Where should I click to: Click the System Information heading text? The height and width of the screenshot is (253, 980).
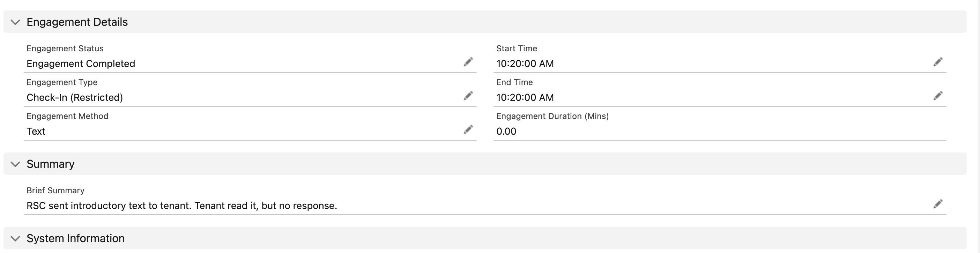[x=76, y=239]
